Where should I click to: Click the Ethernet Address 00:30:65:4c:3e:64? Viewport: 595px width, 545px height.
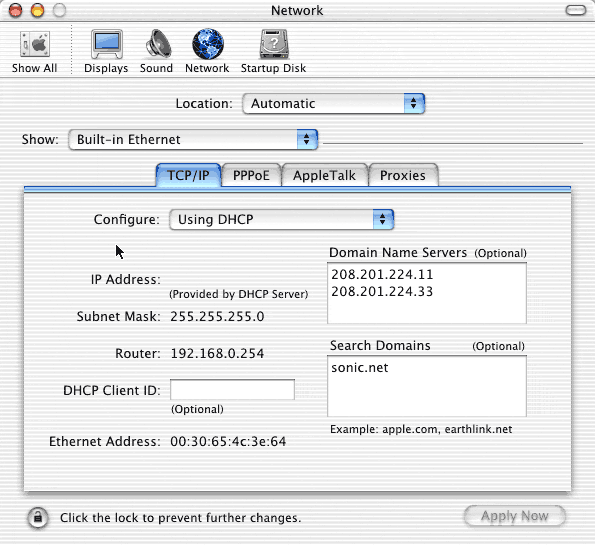pyautogui.click(x=228, y=441)
